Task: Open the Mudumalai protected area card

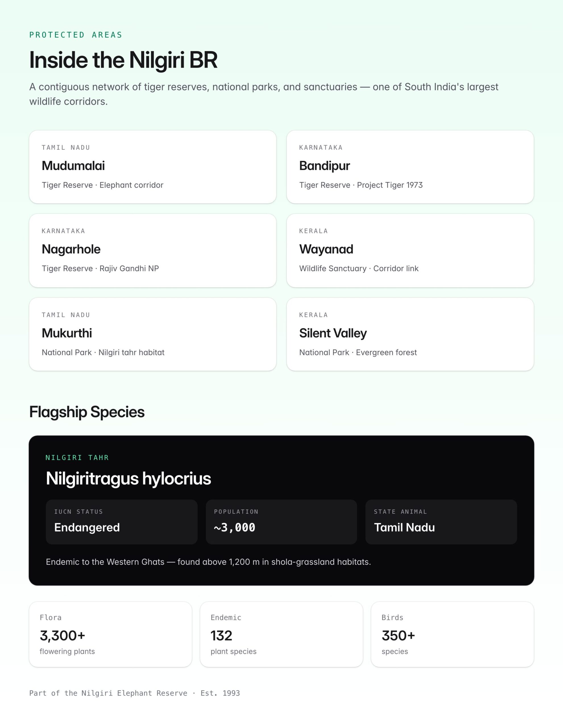Action: point(153,167)
